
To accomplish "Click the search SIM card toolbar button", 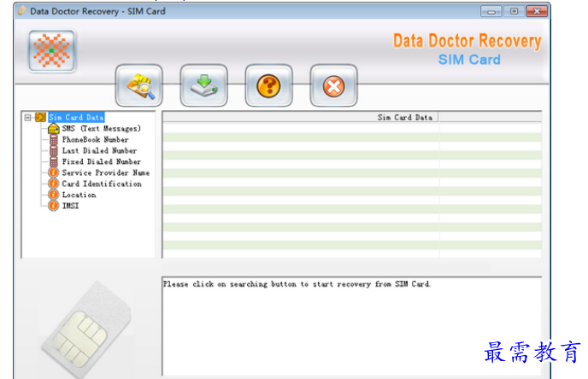I will 139,85.
